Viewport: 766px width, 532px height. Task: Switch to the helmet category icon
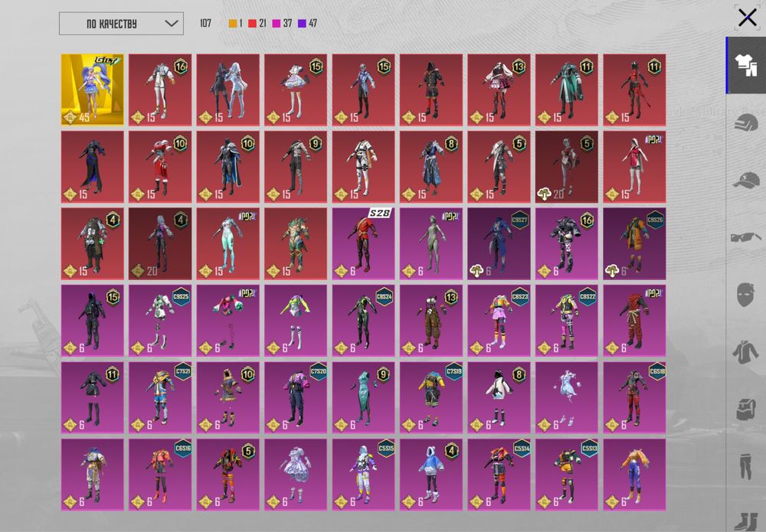pyautogui.click(x=745, y=122)
